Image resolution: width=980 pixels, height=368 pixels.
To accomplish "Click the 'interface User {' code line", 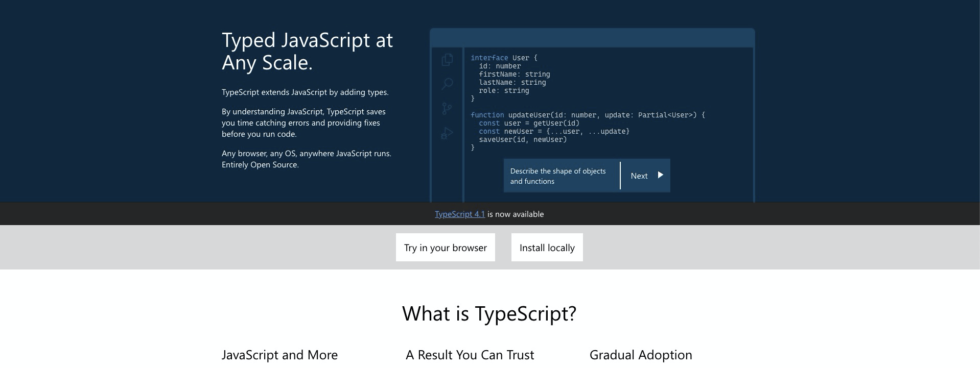I will (x=504, y=58).
